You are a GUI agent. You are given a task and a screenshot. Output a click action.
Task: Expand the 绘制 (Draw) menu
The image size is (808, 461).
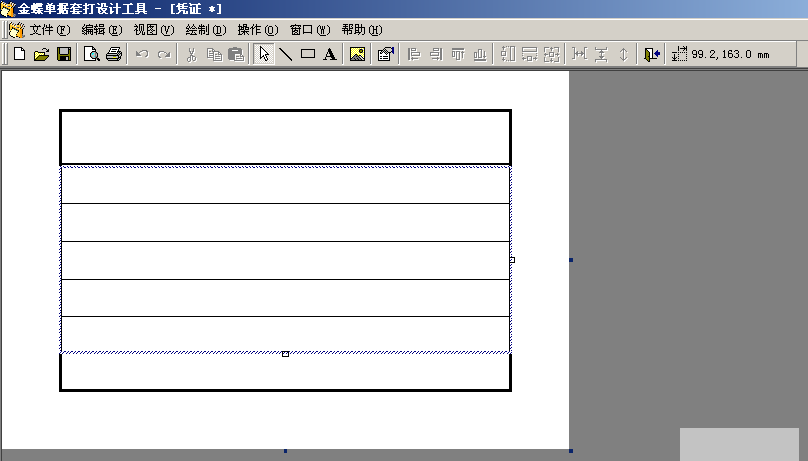tap(205, 30)
